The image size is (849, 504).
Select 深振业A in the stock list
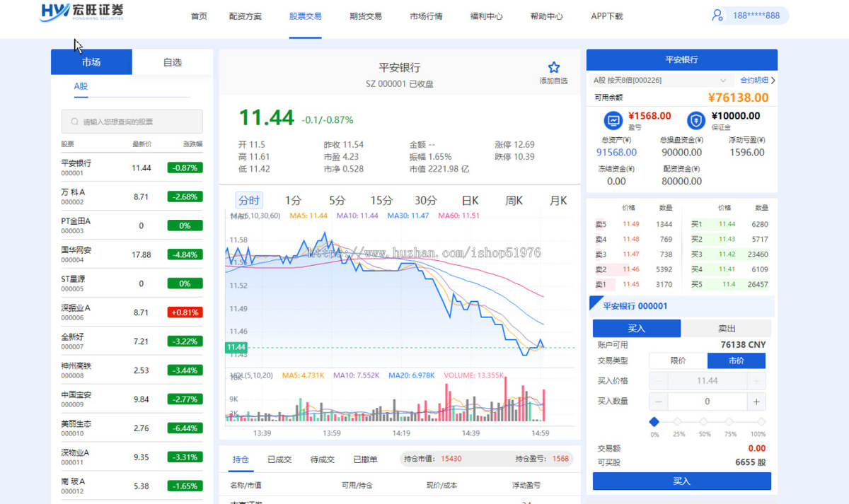(x=132, y=312)
